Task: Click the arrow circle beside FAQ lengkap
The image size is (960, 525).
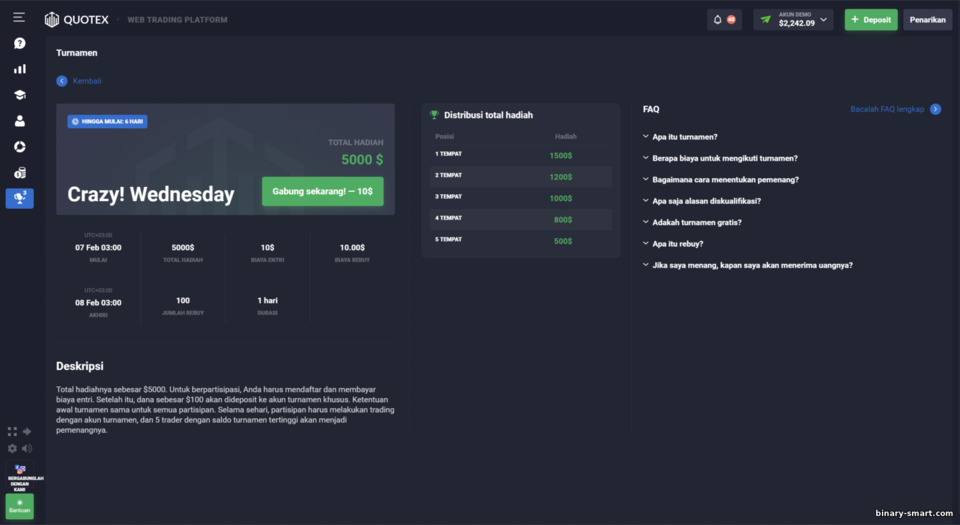Action: [x=936, y=109]
